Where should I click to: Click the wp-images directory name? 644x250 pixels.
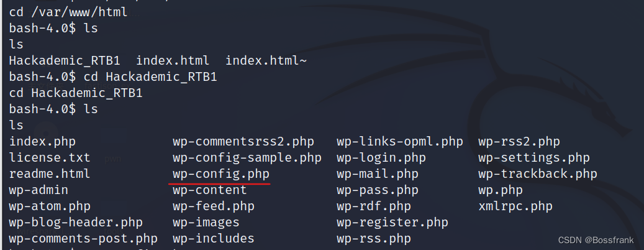pos(206,223)
